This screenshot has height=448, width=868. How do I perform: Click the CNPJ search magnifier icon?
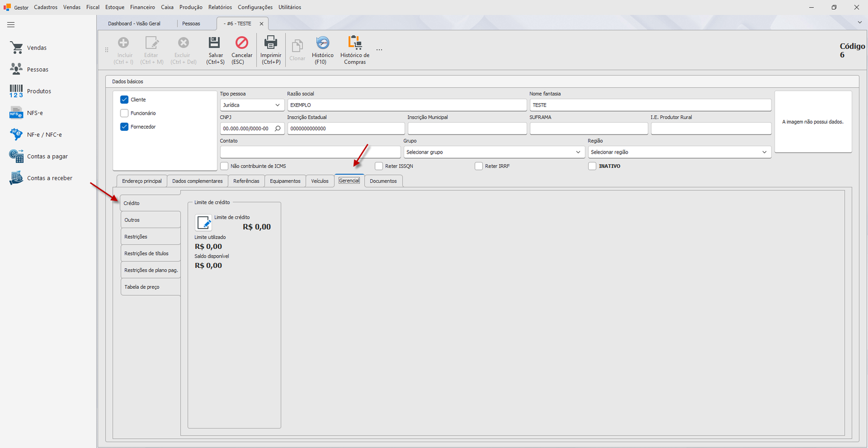(278, 129)
